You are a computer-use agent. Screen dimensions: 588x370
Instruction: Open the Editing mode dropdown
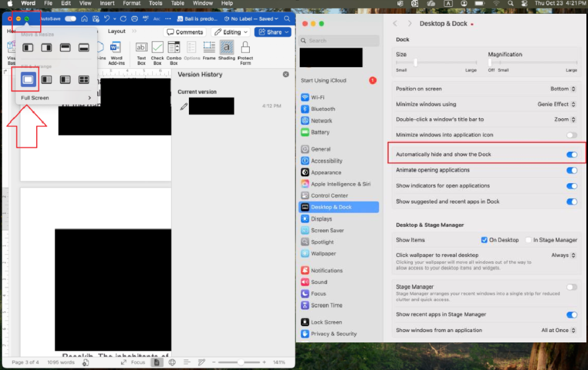[x=231, y=32]
